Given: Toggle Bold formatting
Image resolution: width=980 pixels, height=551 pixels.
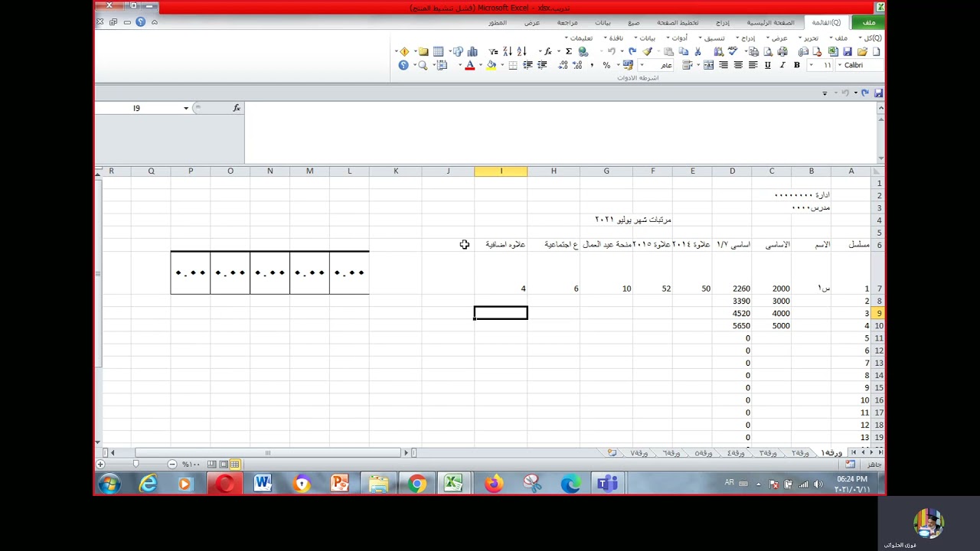Looking at the screenshot, I should (797, 65).
